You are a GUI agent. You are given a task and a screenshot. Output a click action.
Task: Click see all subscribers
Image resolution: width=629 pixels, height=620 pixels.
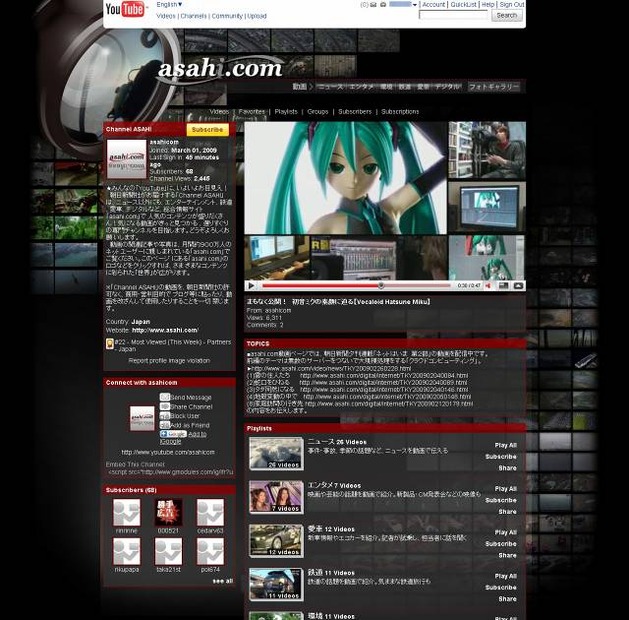(x=223, y=581)
